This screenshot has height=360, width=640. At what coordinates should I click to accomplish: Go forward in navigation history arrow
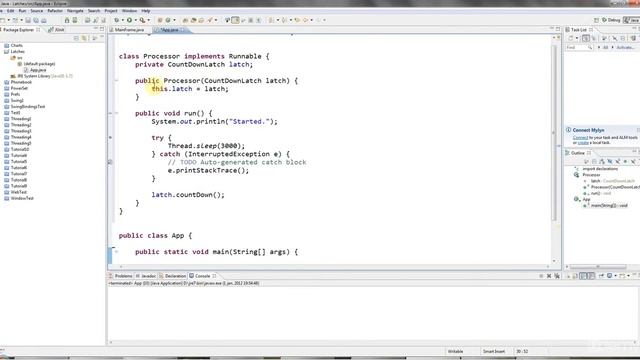[319, 20]
